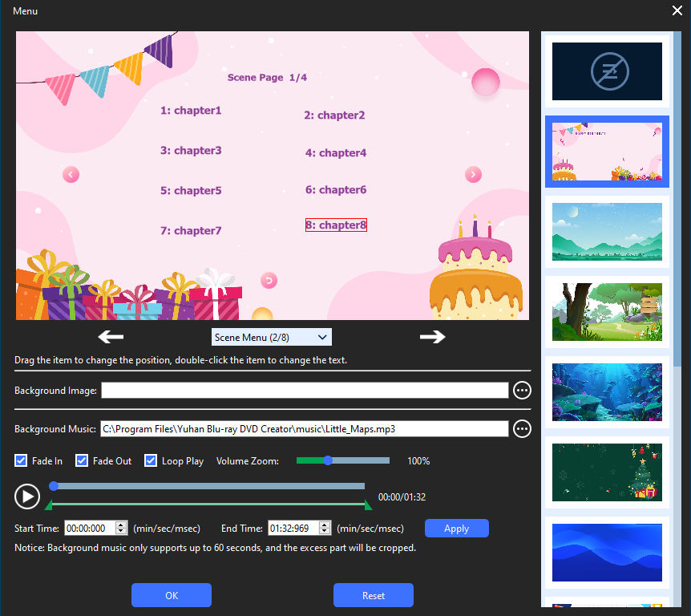Viewport: 691px width, 616px height.
Task: Play the background music preview
Action: point(26,496)
